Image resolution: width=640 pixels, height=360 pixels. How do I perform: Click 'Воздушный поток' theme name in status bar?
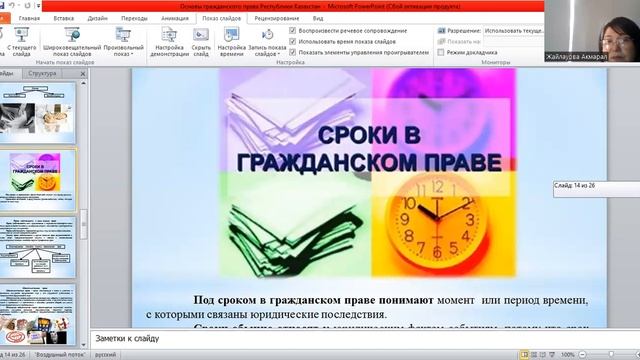60,355
